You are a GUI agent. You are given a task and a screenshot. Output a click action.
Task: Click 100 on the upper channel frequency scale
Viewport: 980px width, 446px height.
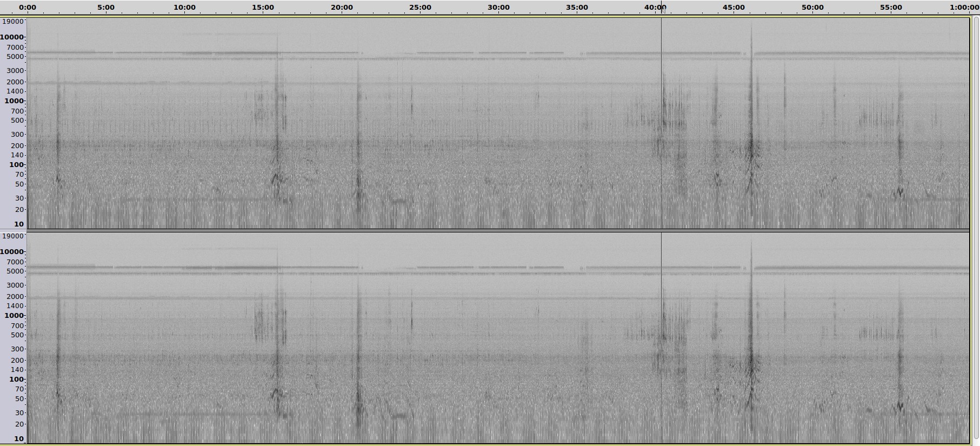coord(16,165)
